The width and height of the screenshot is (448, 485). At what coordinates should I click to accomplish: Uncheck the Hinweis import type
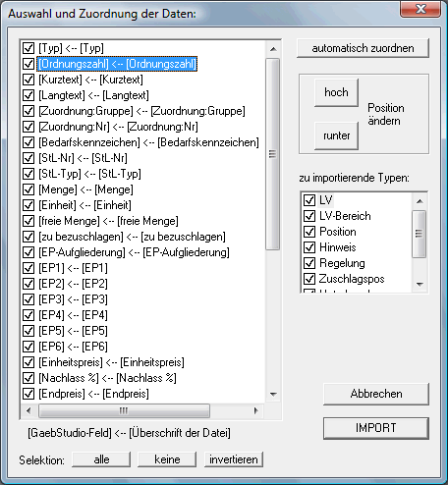click(x=309, y=247)
